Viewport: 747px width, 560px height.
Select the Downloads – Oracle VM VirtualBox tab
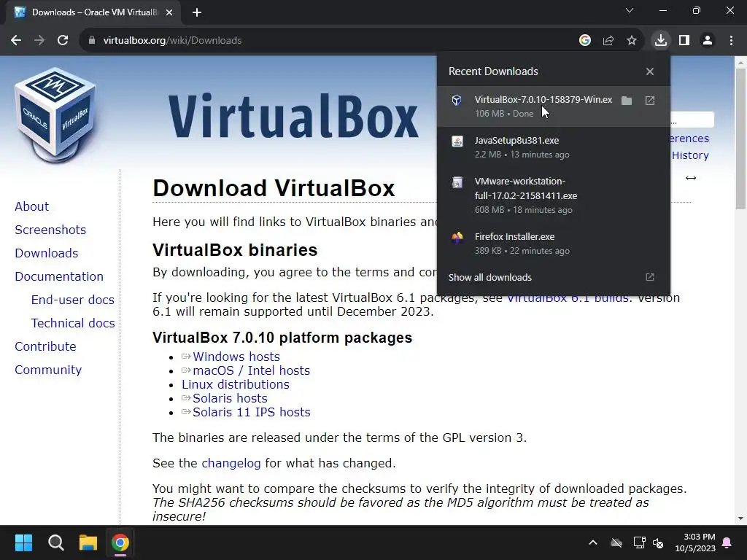click(93, 13)
